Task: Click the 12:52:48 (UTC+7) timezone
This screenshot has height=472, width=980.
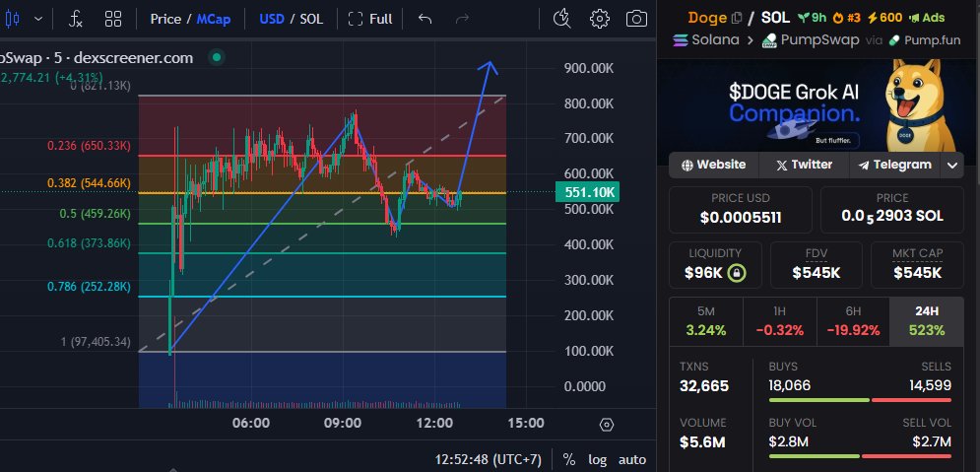Action: tap(489, 459)
